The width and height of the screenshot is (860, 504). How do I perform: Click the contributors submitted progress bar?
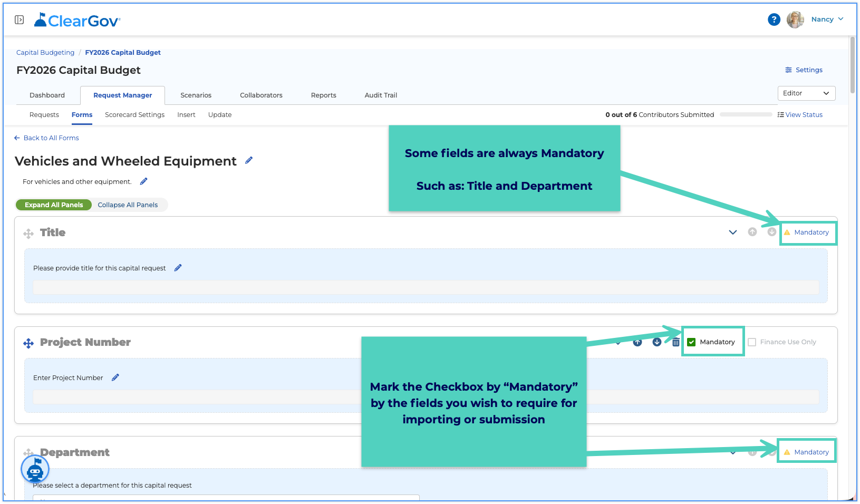746,114
